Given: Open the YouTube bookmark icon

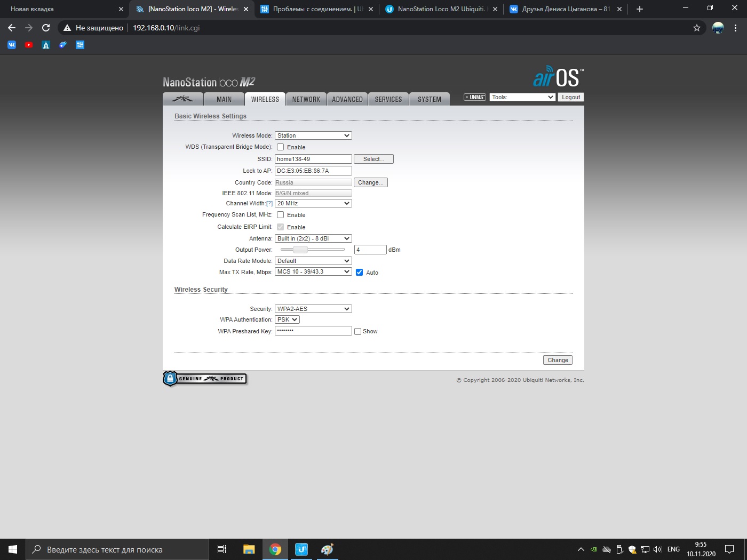Looking at the screenshot, I should click(29, 45).
